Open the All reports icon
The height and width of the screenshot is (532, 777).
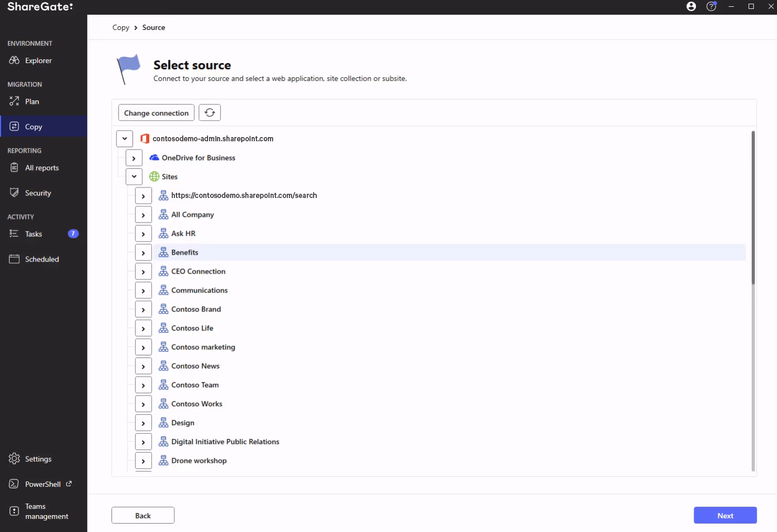[14, 168]
